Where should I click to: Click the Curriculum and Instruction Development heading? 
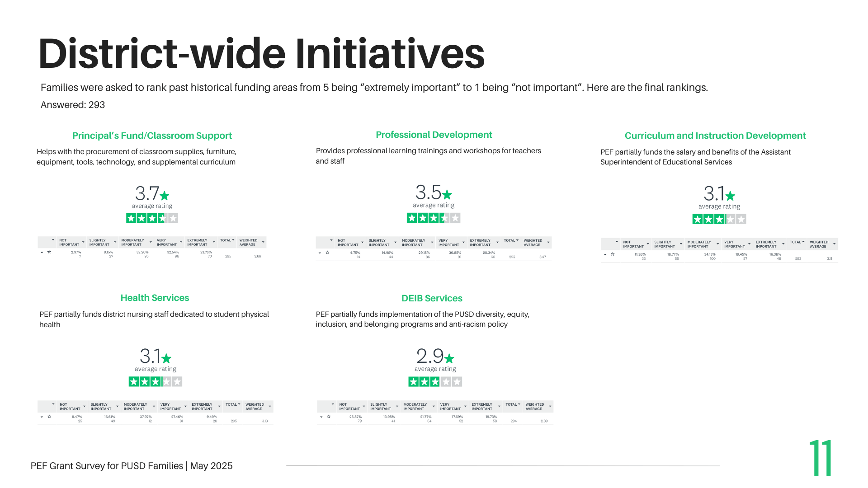click(715, 136)
